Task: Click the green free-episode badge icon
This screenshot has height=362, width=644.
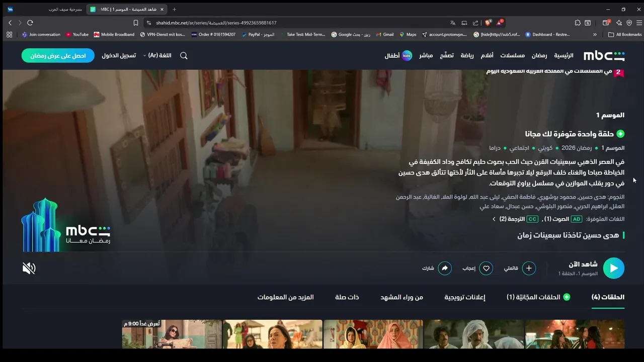Action: click(620, 134)
